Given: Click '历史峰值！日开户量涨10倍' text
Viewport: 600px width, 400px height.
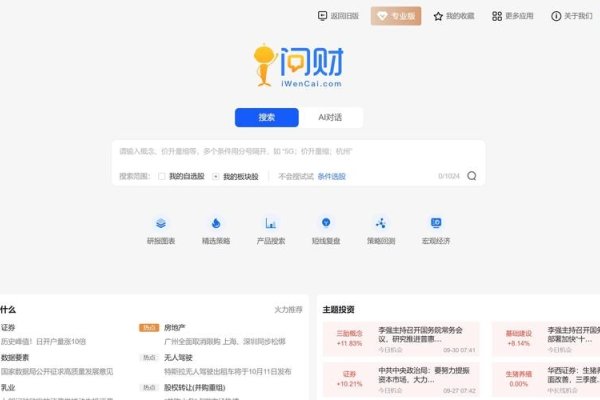Looking at the screenshot, I should pyautogui.click(x=43, y=341).
